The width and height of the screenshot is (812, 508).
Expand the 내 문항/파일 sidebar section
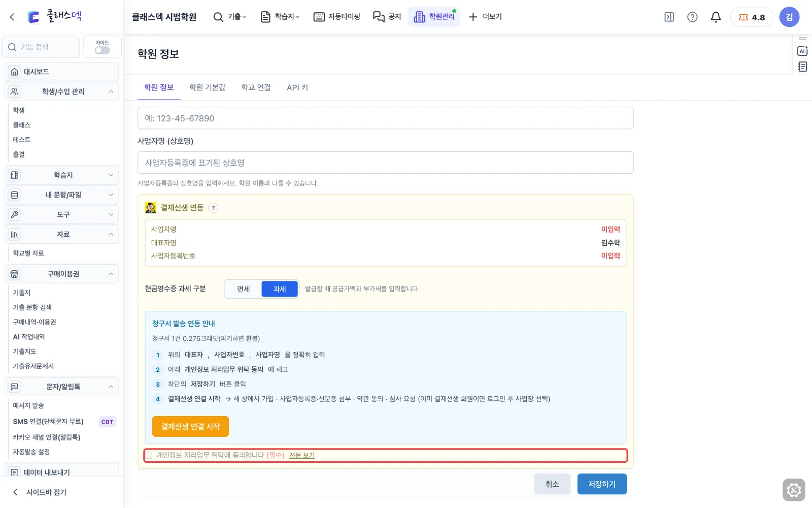(62, 195)
